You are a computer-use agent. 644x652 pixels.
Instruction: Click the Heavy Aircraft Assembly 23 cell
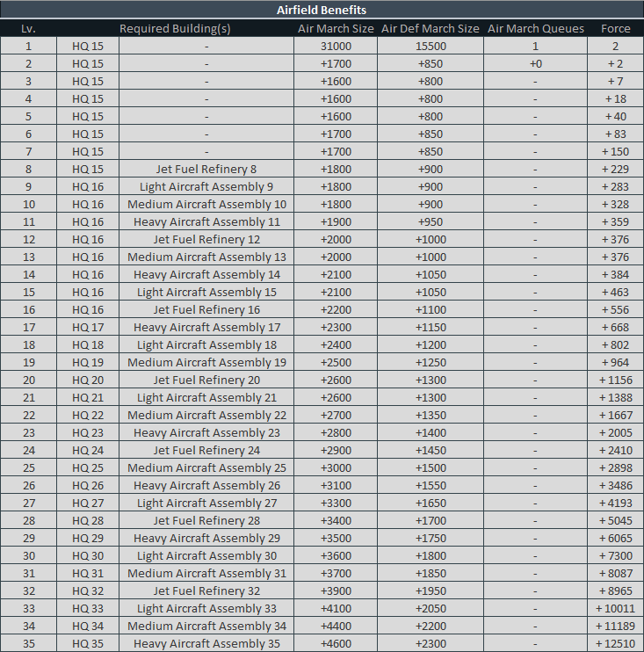206,432
